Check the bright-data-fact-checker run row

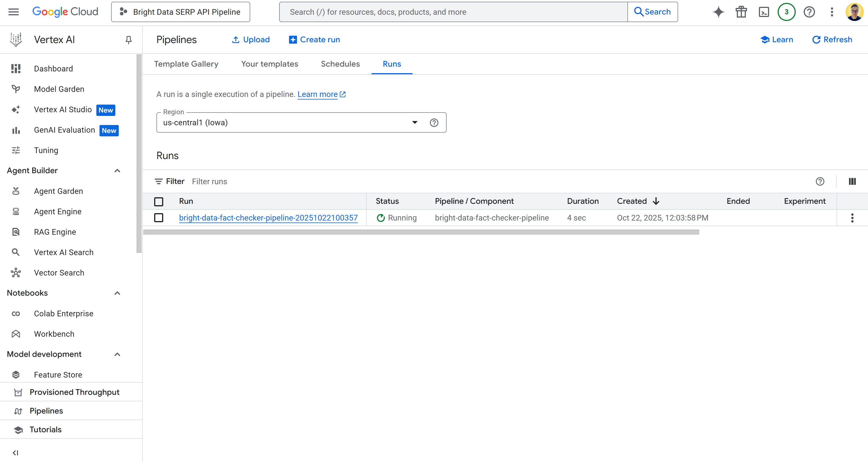[159, 218]
